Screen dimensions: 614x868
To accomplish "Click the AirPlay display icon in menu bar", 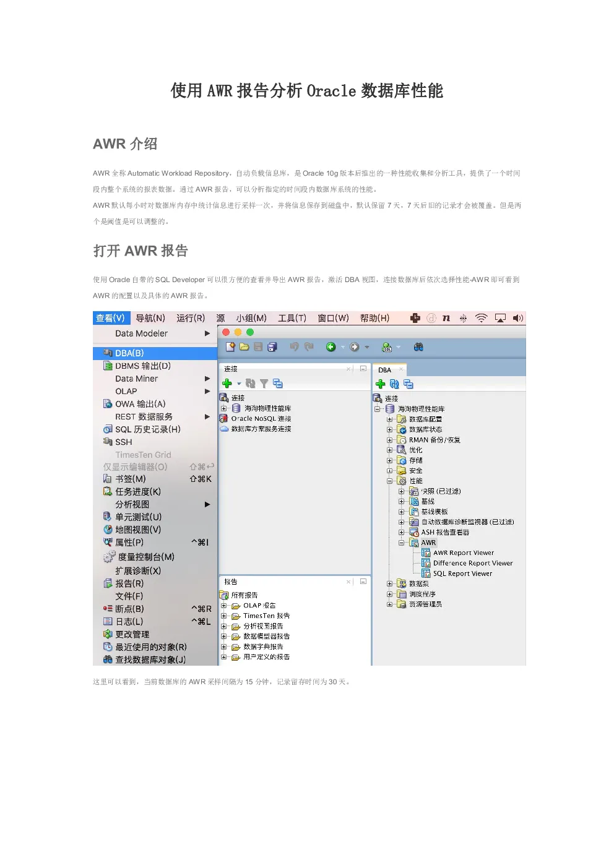I will (500, 318).
